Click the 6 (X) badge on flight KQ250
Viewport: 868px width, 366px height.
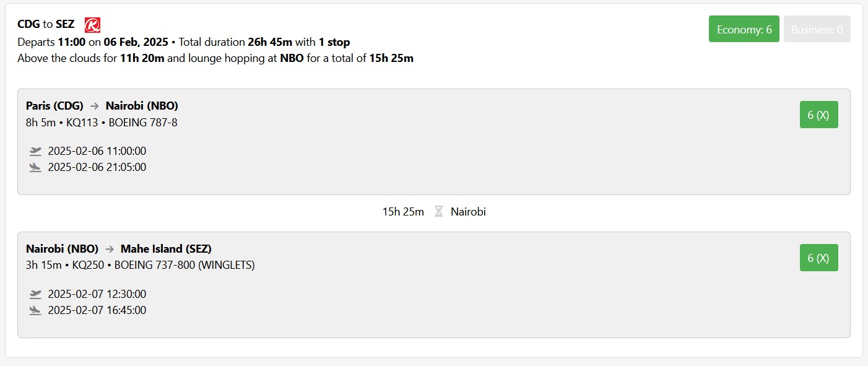pyautogui.click(x=818, y=258)
